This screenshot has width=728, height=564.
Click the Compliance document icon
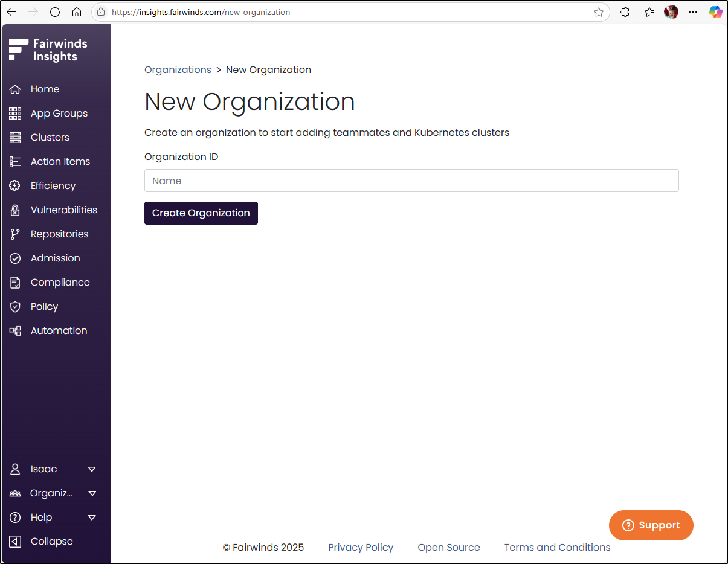pyautogui.click(x=16, y=283)
